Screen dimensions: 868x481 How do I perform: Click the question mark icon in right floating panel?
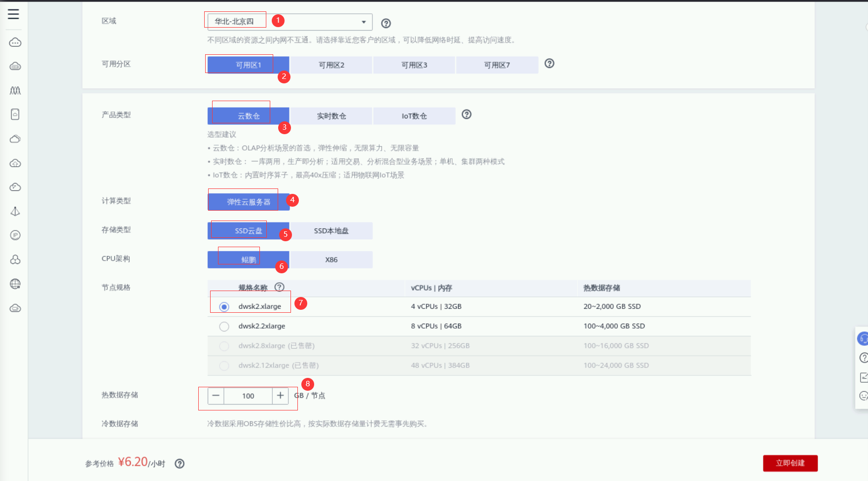click(x=864, y=358)
